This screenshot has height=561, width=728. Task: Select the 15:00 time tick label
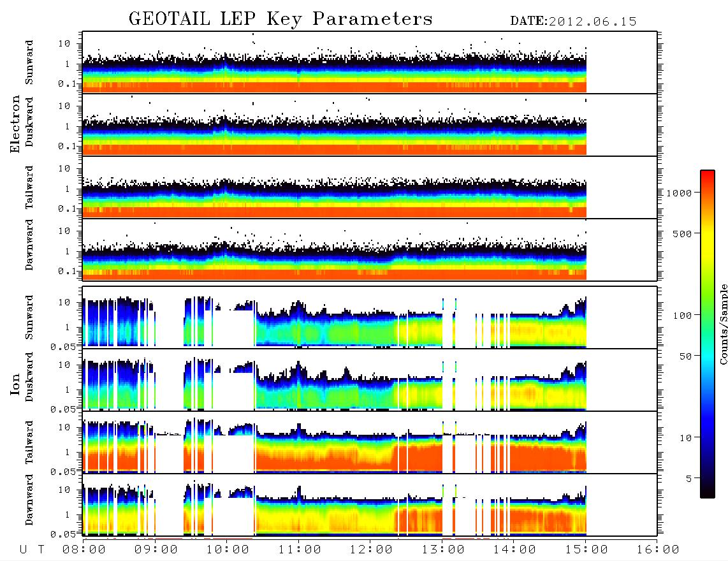pos(586,550)
